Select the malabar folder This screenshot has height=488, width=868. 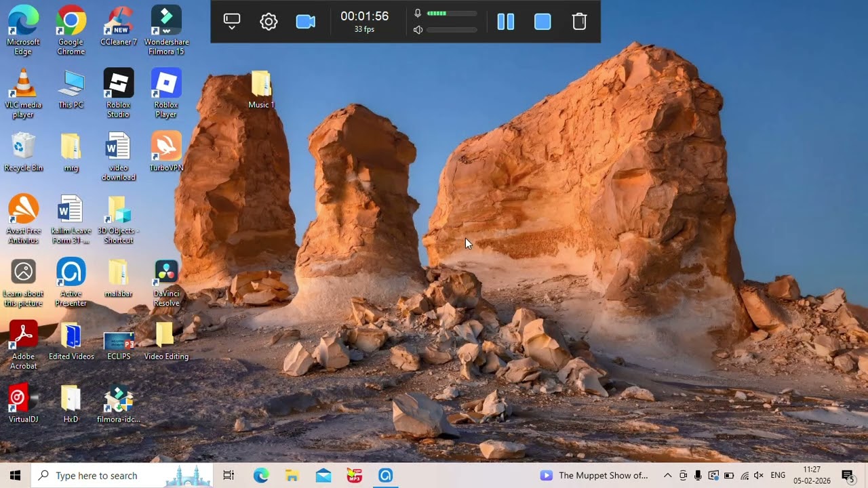tap(119, 279)
